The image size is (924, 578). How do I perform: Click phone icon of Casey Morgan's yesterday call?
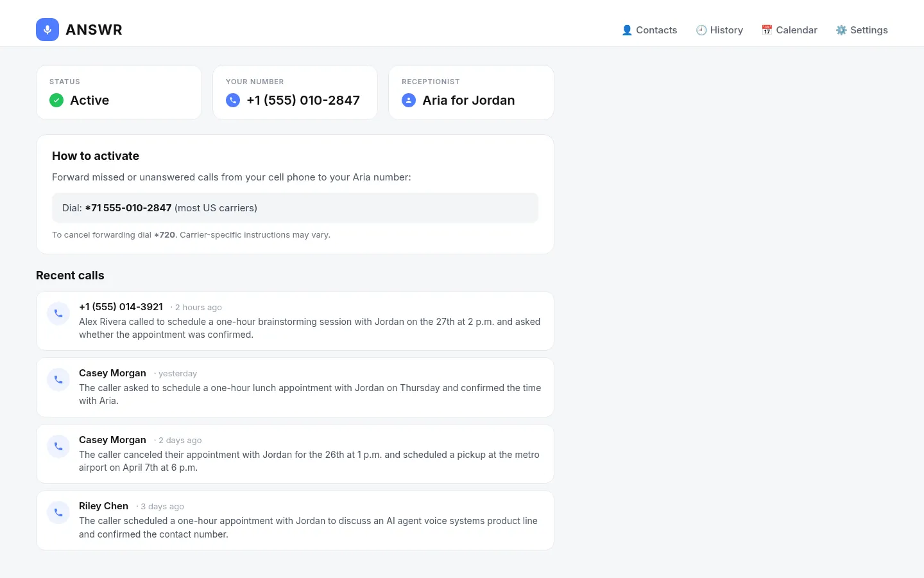[58, 380]
